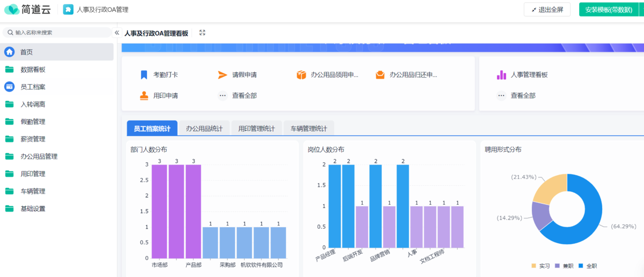Expand the 数据看板 folder
Screen dimensions: 644x277
click(x=32, y=70)
